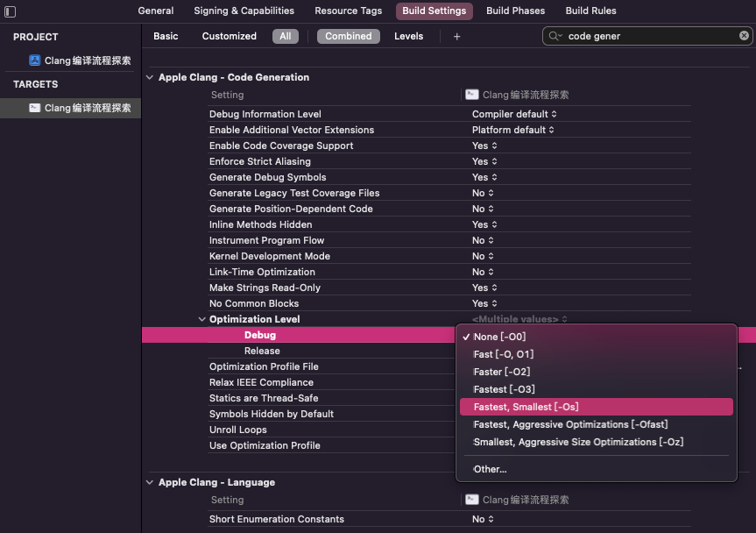Switch to Levels view
Screen dimensions: 756x533
point(408,36)
